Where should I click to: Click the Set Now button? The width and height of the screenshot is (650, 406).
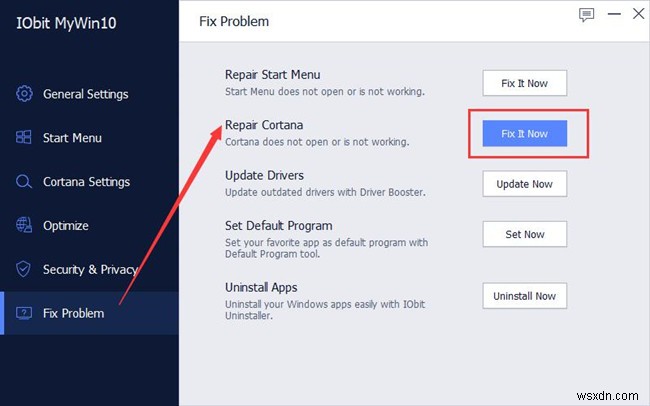point(524,234)
